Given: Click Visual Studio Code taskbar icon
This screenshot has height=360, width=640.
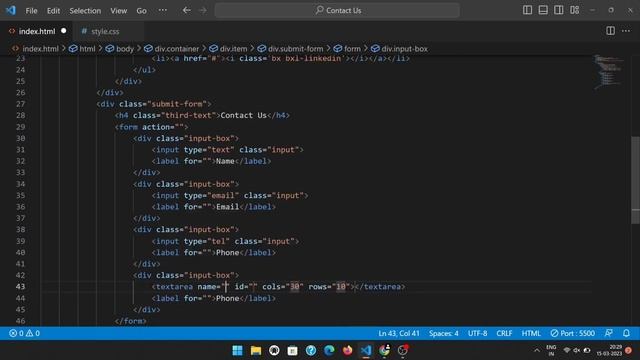Looking at the screenshot, I should click(x=366, y=350).
